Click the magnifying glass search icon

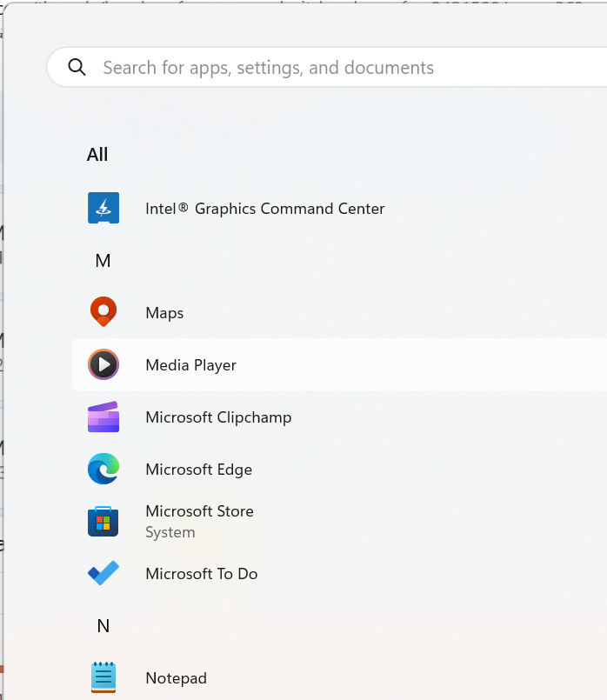pyautogui.click(x=77, y=66)
